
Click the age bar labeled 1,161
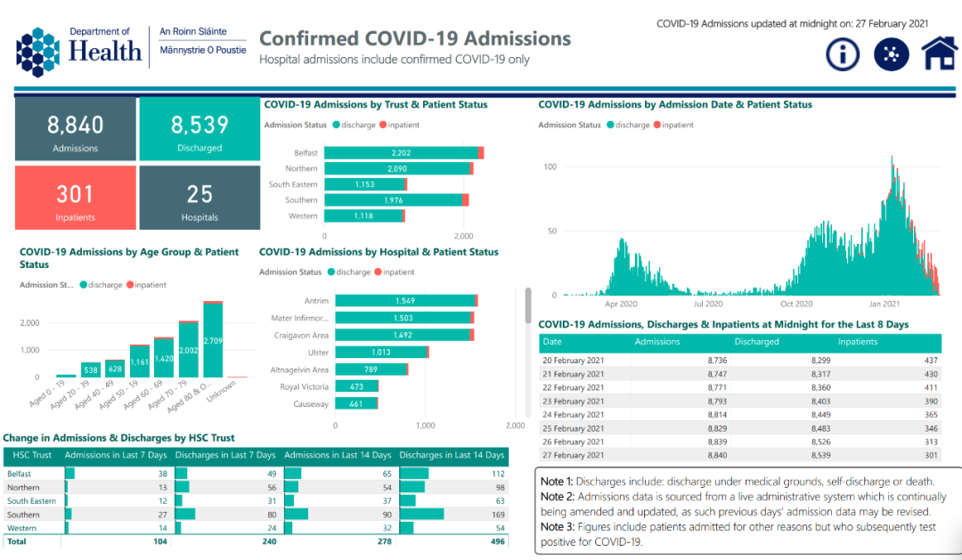click(x=139, y=361)
